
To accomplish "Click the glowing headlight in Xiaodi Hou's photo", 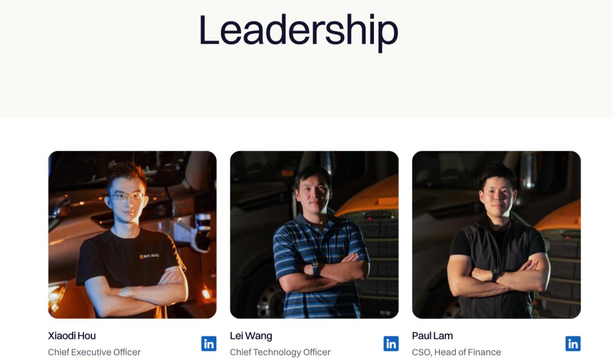I will pyautogui.click(x=56, y=295).
